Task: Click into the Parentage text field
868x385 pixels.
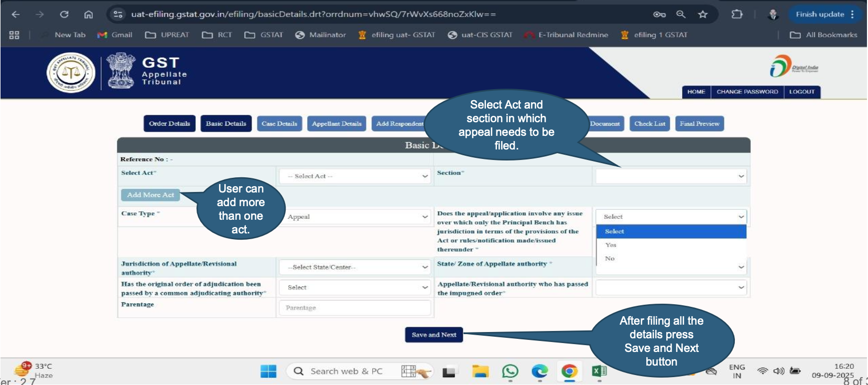Action: (x=355, y=308)
